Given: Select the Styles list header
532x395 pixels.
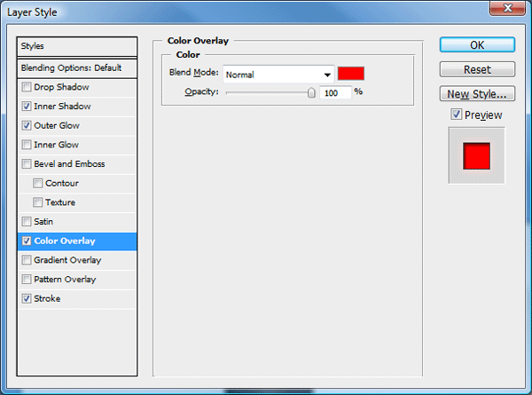Looking at the screenshot, I should tap(77, 46).
